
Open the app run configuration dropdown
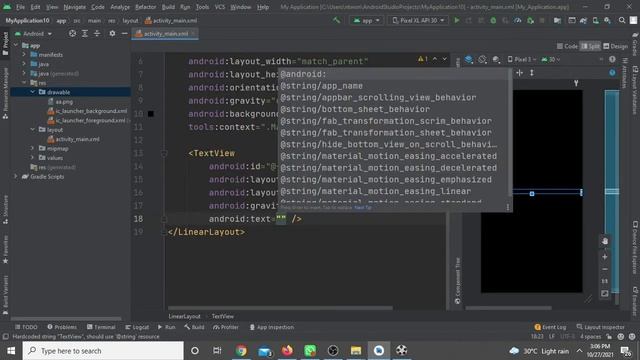pos(367,20)
